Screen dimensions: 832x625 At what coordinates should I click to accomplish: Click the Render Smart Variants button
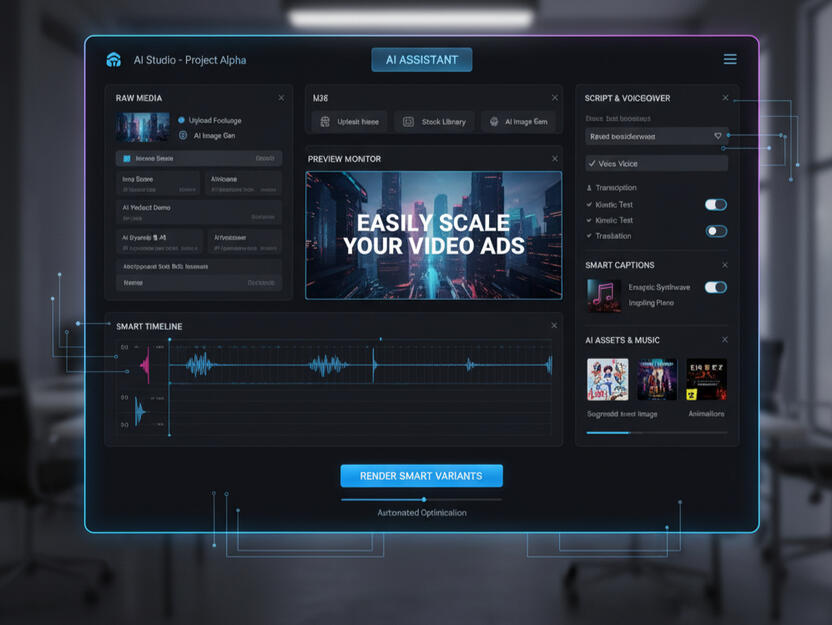tap(421, 476)
